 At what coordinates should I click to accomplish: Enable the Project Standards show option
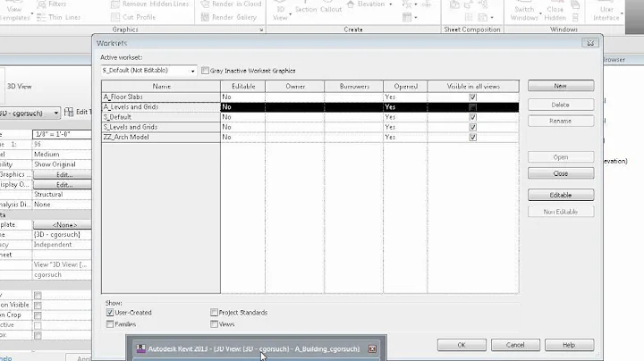point(214,313)
